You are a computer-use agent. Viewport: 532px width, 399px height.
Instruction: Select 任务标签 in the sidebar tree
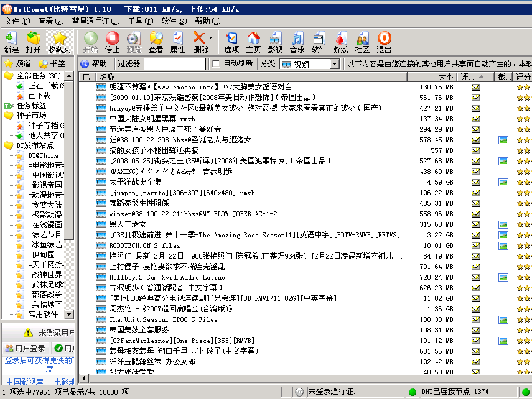point(31,106)
